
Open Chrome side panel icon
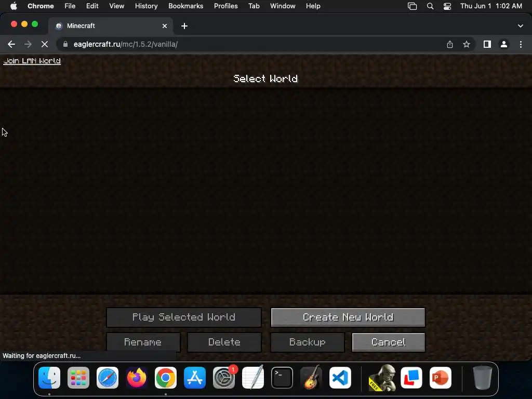tap(487, 44)
